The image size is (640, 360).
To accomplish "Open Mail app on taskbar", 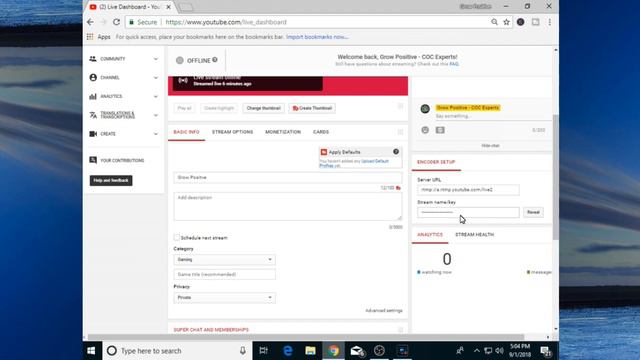I will point(357,351).
